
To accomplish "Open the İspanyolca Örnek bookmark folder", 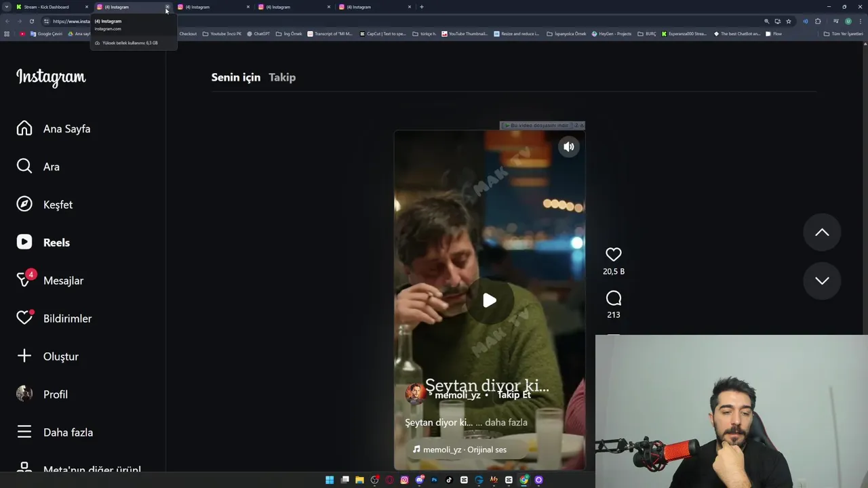I will coord(566,33).
